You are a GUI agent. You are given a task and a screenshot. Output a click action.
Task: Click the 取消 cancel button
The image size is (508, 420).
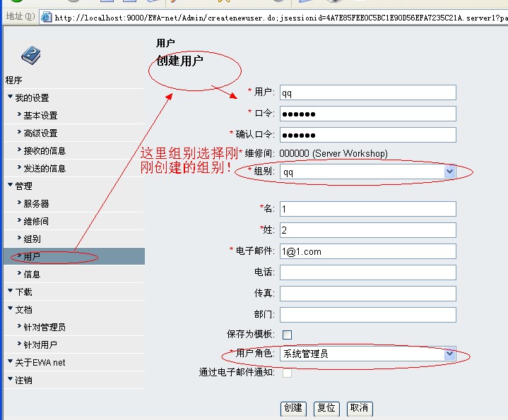(359, 408)
